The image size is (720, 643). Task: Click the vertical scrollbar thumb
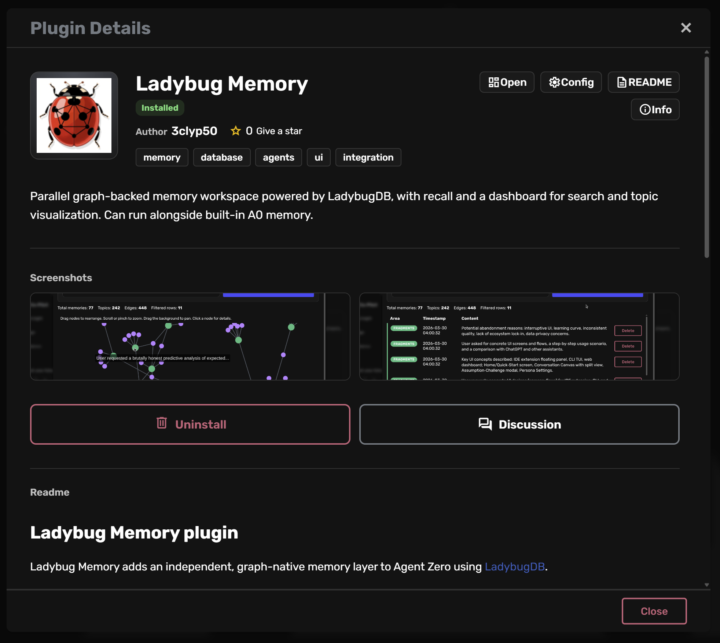[707, 156]
